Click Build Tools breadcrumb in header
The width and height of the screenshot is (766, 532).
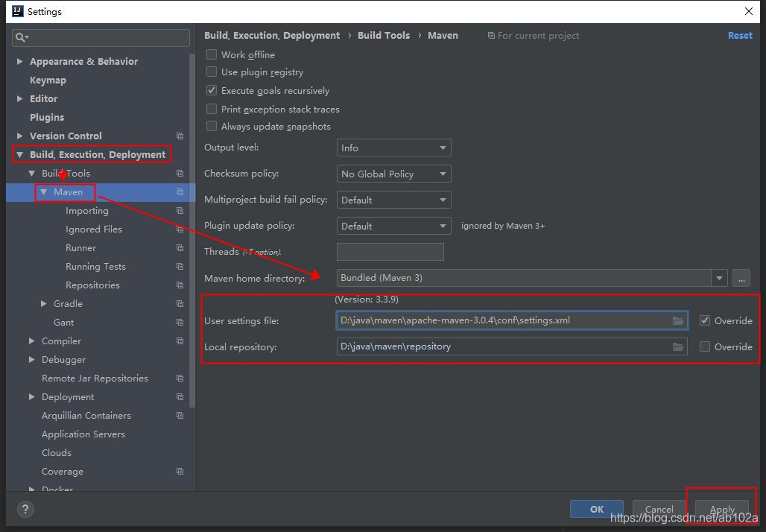(384, 36)
